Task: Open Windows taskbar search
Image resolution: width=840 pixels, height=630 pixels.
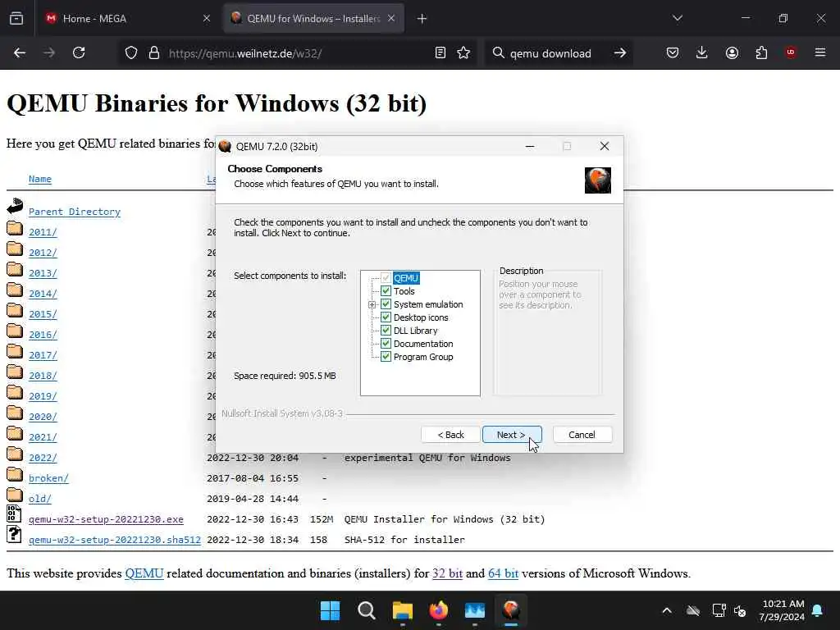Action: 367,610
